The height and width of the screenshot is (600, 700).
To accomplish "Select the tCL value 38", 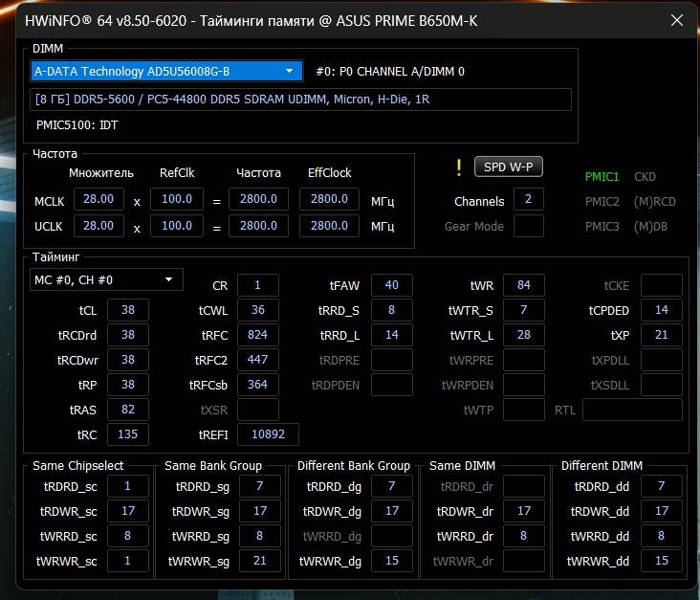I will (x=128, y=310).
